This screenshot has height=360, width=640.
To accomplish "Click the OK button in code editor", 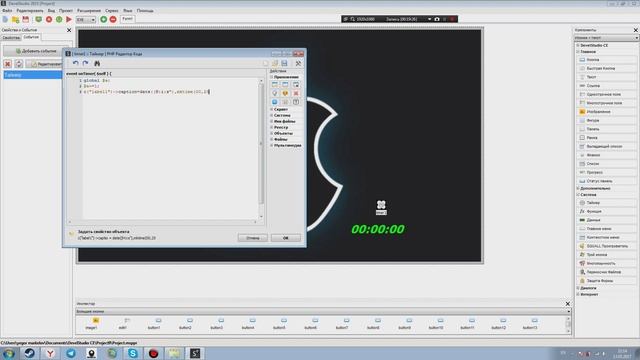I will point(286,238).
